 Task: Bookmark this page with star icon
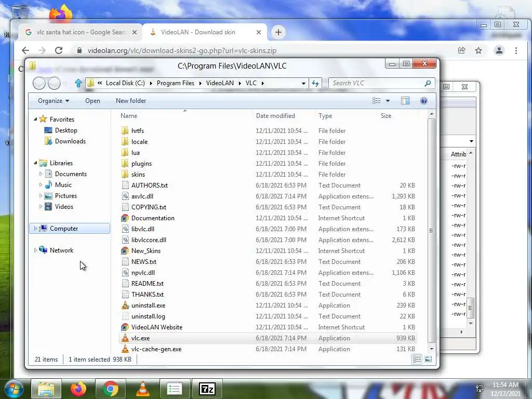(478, 50)
